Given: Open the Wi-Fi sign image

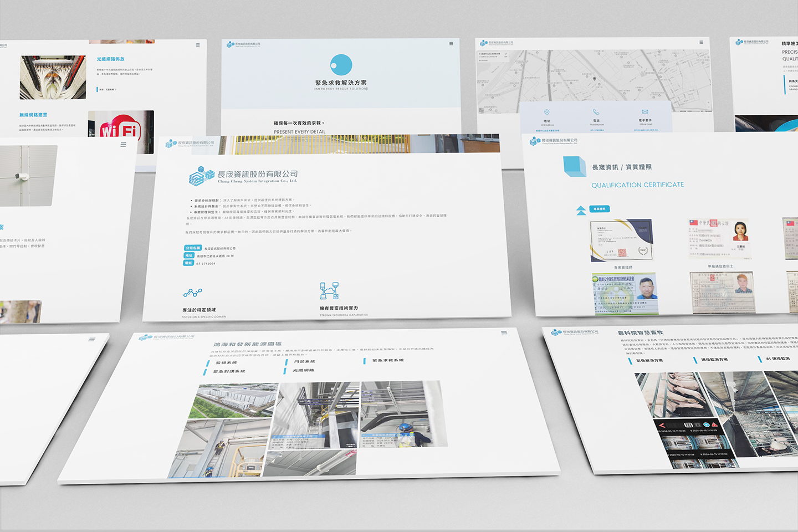Looking at the screenshot, I should point(121,131).
